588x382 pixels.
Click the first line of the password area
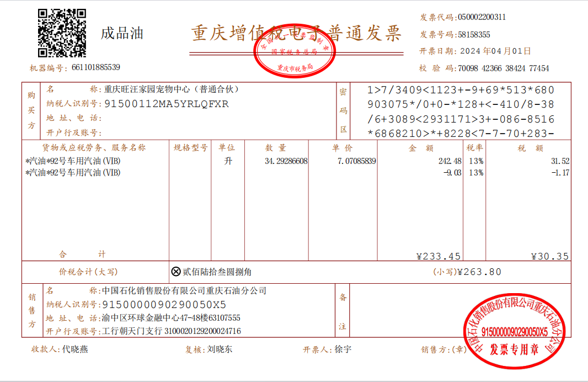(x=461, y=90)
